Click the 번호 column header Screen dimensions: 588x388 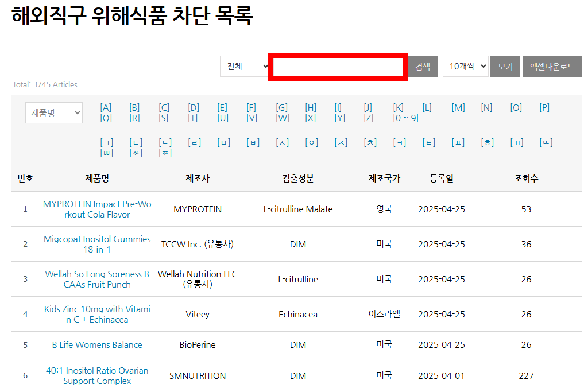click(x=25, y=179)
